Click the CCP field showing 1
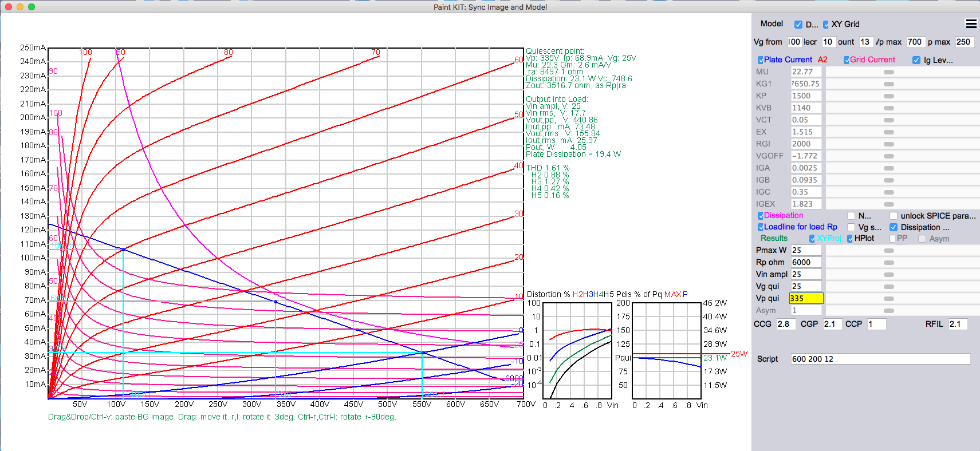 [x=876, y=324]
